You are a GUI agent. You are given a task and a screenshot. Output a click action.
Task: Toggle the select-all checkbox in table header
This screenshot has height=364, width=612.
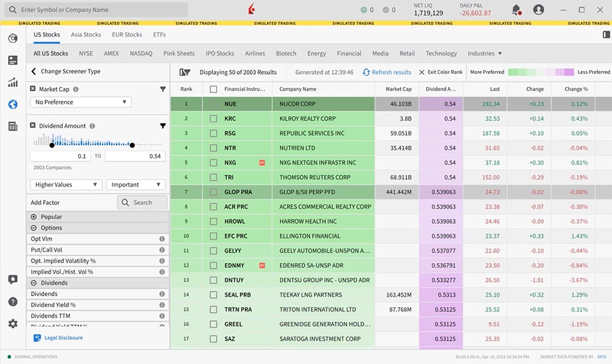213,89
